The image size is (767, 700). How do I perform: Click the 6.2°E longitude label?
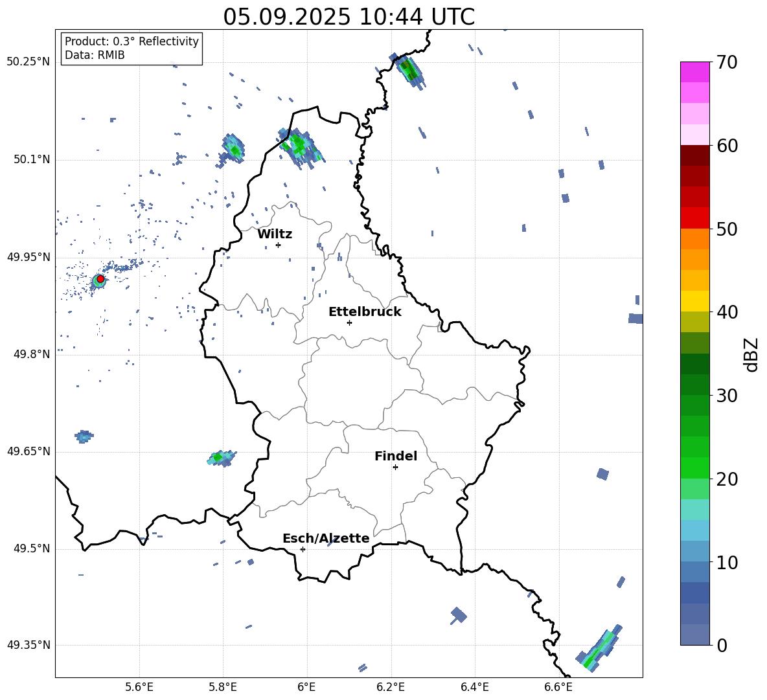point(391,687)
